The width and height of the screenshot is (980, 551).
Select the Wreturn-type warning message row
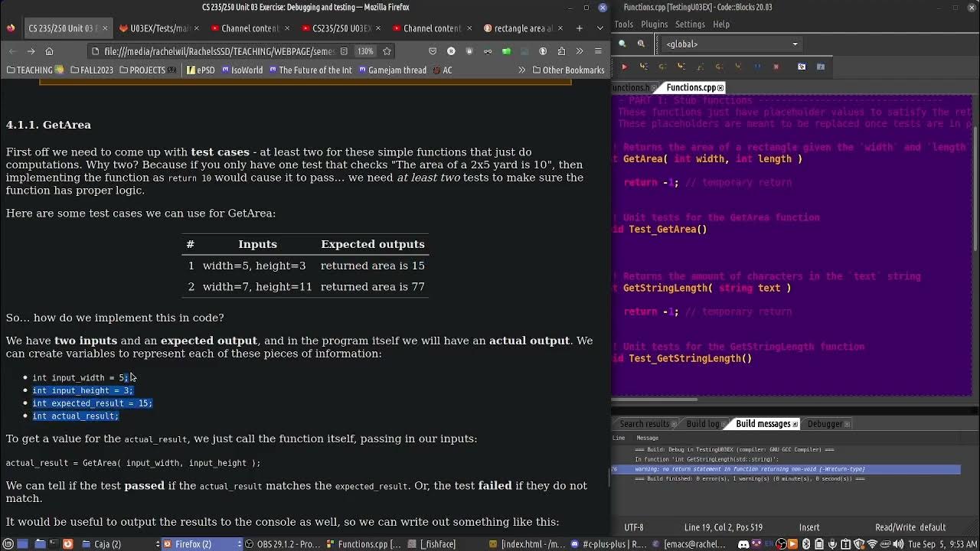click(786, 469)
